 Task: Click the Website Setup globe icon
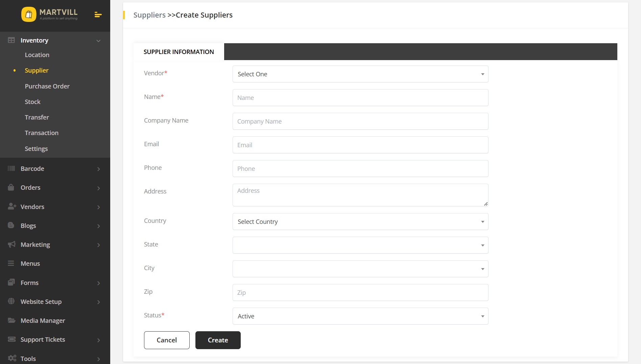coord(11,302)
